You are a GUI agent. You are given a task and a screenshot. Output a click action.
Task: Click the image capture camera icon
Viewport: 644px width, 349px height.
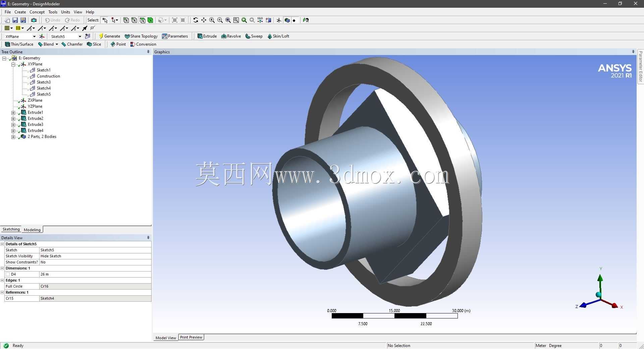34,20
